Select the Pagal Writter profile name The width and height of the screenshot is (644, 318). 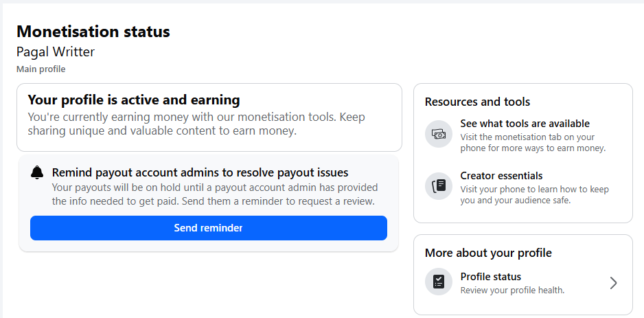pyautogui.click(x=56, y=52)
